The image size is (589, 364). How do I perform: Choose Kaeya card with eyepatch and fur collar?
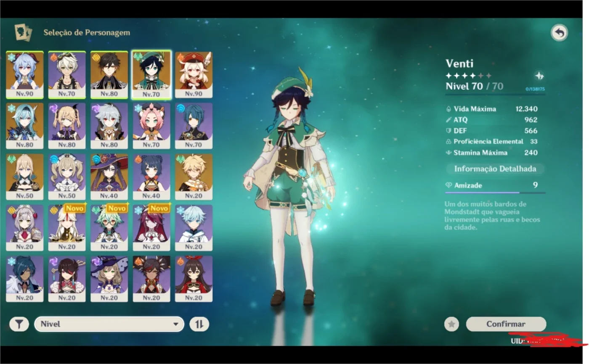point(25,279)
